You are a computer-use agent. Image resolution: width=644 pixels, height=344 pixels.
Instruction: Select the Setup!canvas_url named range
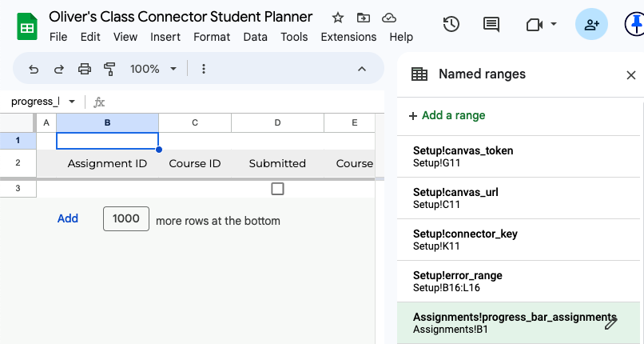[x=519, y=198]
